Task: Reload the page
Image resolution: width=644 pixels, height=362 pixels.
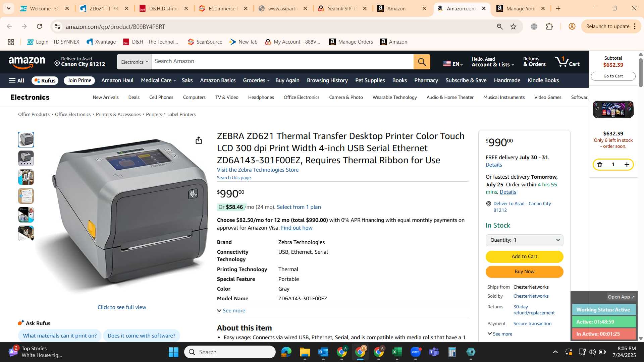Action: tap(40, 26)
